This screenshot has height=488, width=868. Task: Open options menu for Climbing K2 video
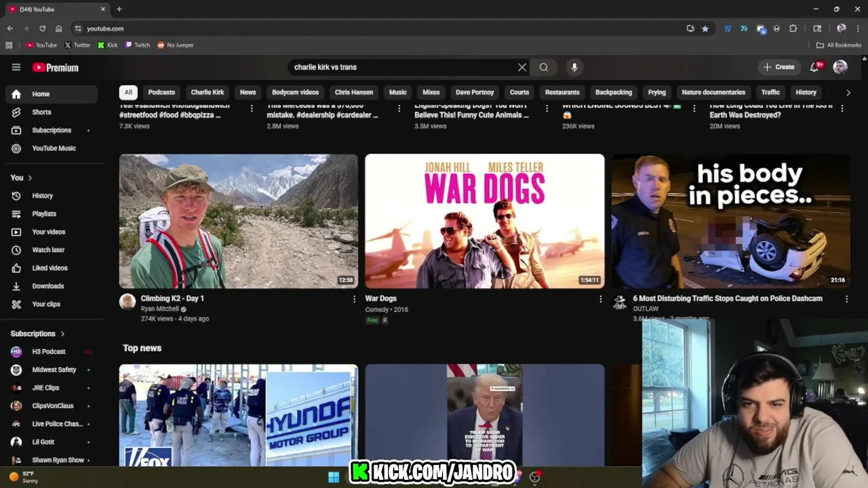point(354,299)
